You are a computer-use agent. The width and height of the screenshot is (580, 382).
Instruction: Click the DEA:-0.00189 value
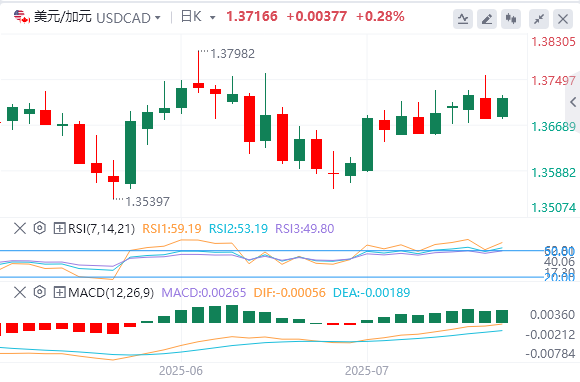[x=372, y=293]
